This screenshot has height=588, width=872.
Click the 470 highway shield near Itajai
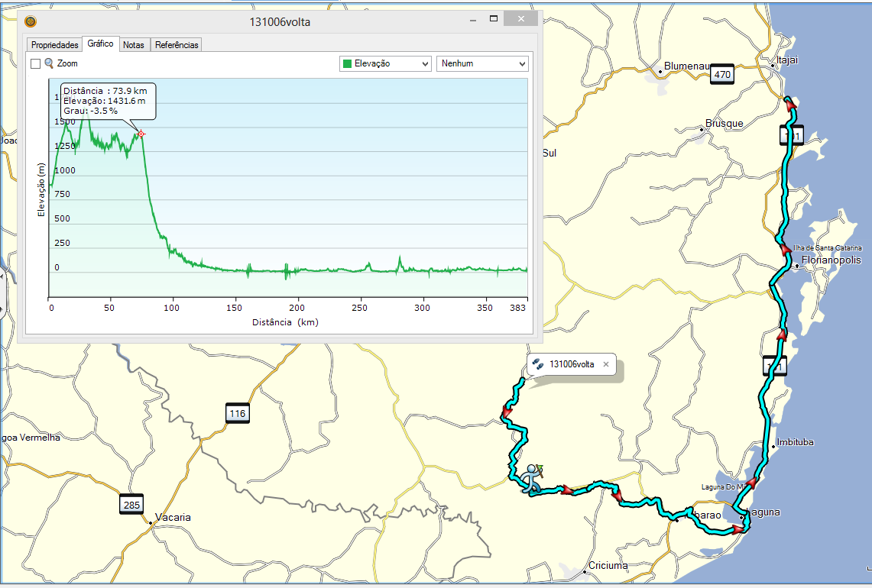click(721, 75)
